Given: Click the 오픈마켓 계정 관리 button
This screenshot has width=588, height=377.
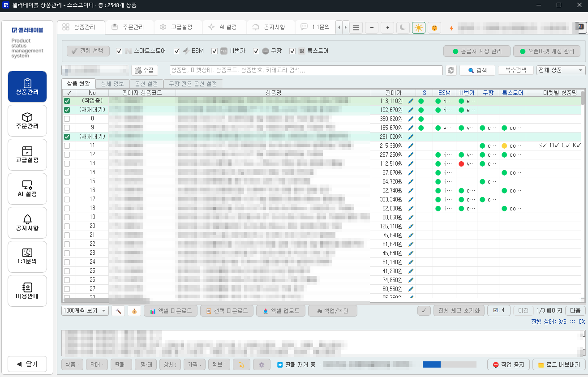Looking at the screenshot, I should coord(547,51).
